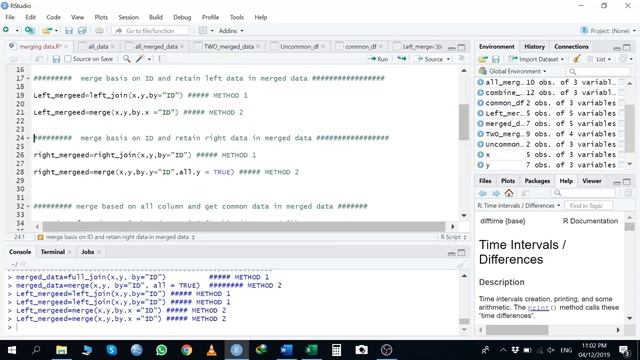Run the current line
This screenshot has height=360, width=640.
(378, 59)
